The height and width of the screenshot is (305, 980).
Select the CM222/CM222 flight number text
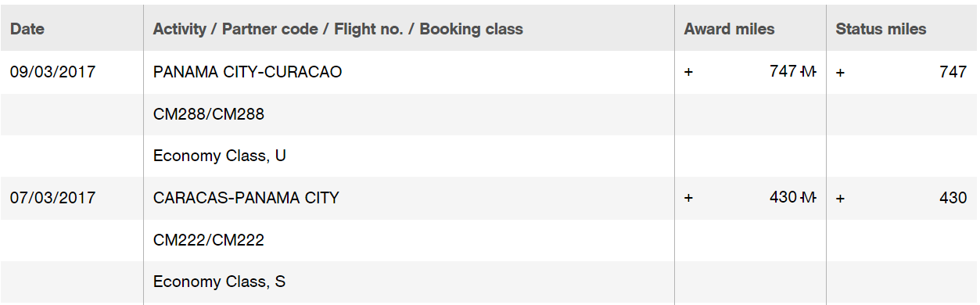pyautogui.click(x=209, y=240)
